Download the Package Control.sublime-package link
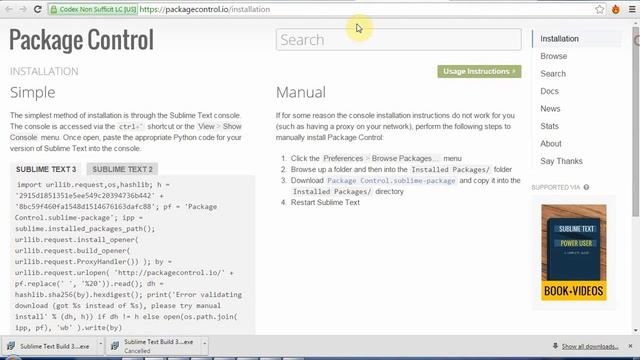This screenshot has height=360, width=640. pos(391,180)
